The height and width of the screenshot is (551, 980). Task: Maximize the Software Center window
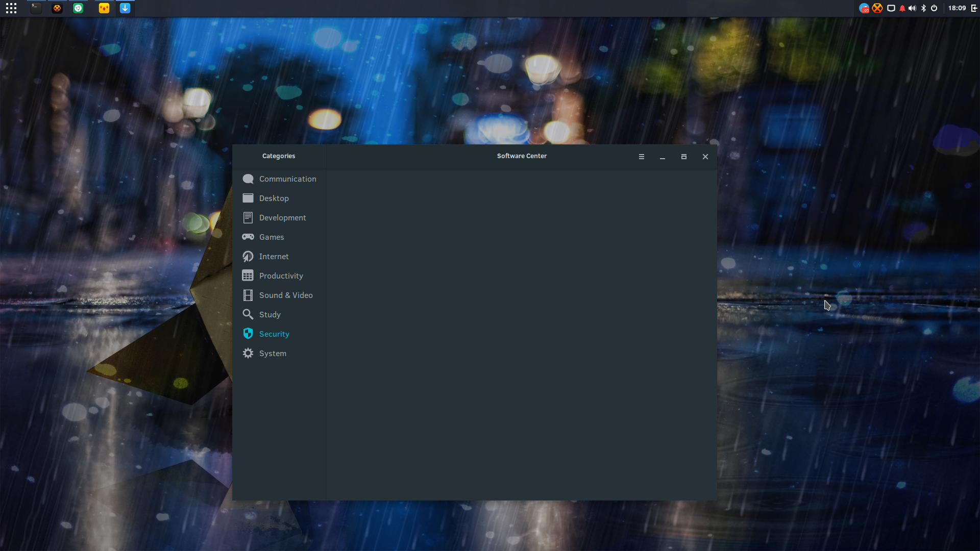pyautogui.click(x=684, y=157)
